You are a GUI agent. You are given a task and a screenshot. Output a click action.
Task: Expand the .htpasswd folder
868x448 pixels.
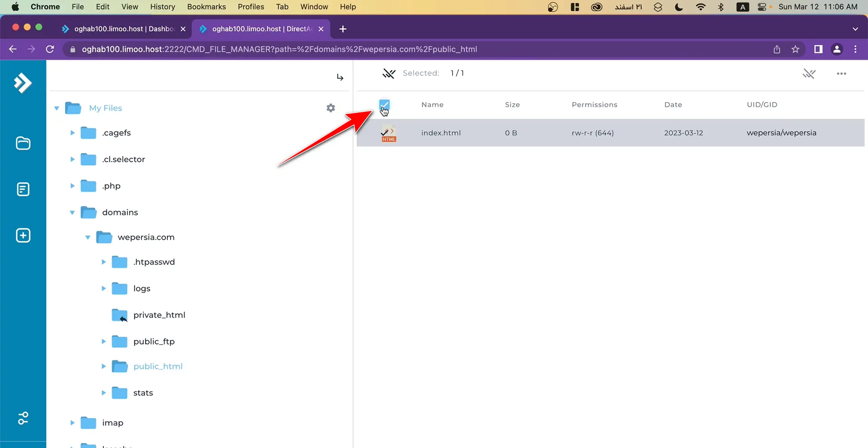104,262
